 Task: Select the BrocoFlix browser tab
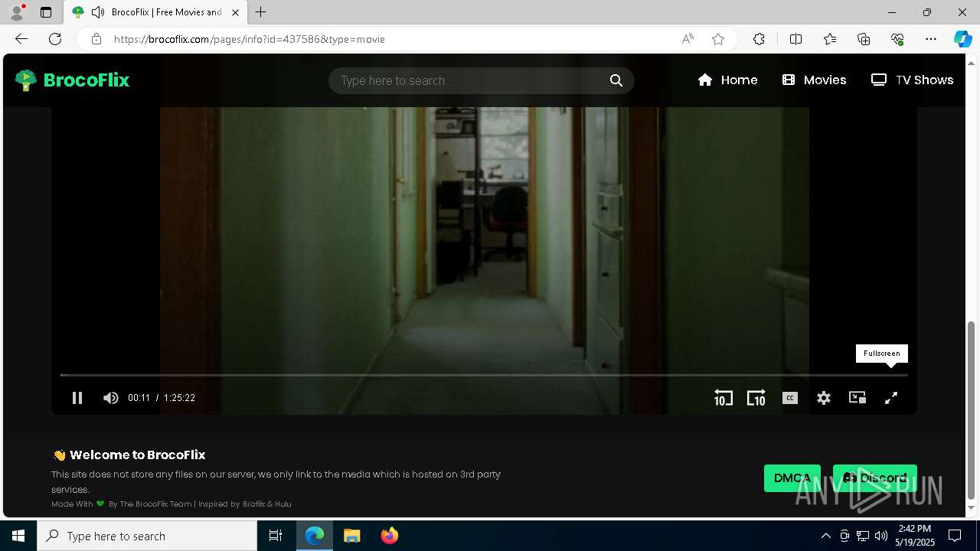(x=155, y=12)
